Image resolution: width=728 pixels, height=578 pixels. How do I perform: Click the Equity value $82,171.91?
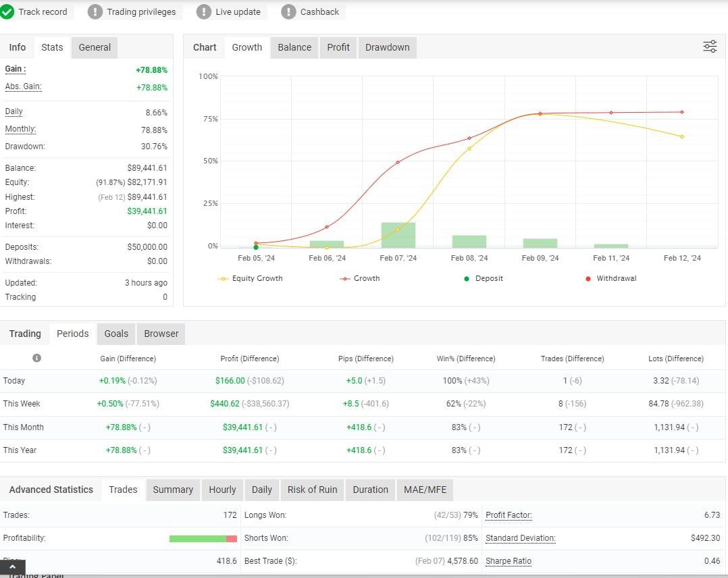tap(147, 182)
